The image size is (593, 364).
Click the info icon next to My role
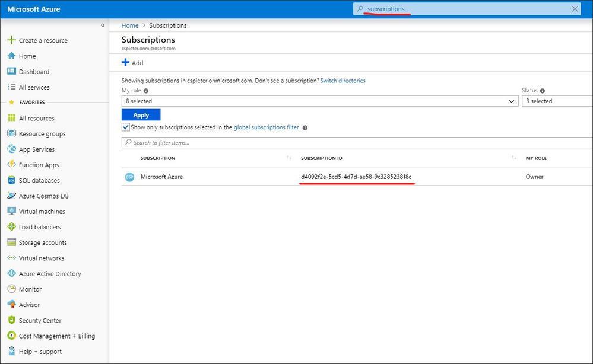coord(146,91)
